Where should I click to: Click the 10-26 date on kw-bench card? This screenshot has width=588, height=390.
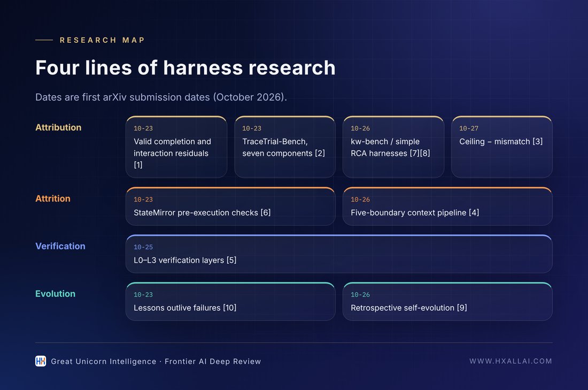[360, 128]
